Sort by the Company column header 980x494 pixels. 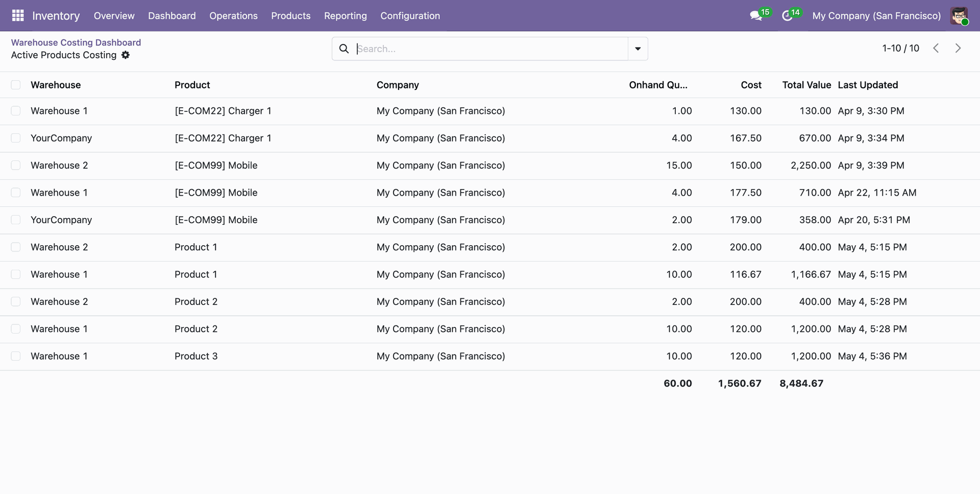(x=398, y=85)
